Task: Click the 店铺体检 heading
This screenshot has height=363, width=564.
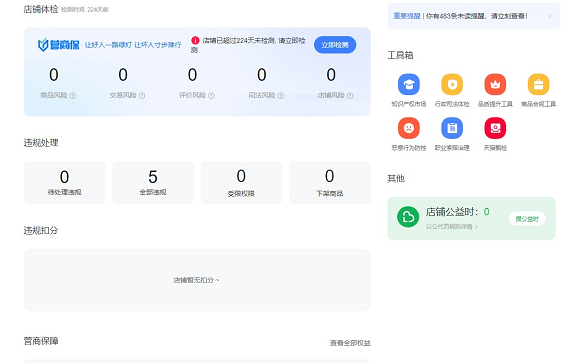Action: click(x=41, y=9)
